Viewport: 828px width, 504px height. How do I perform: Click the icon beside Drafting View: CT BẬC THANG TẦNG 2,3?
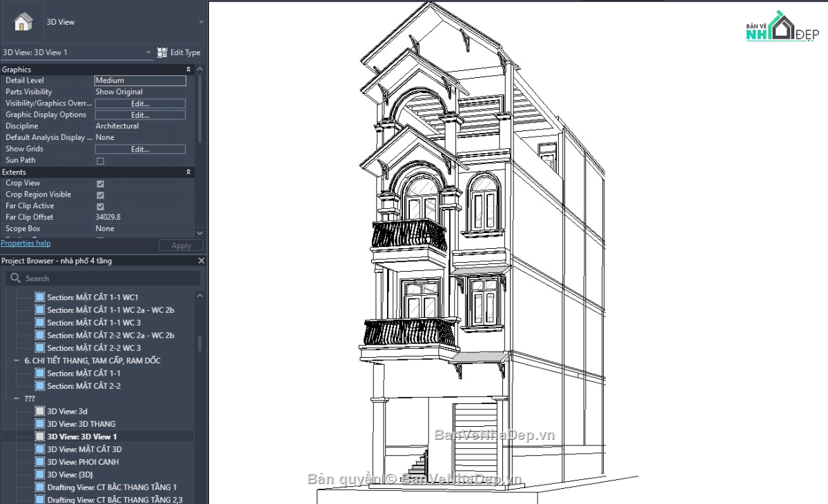(x=39, y=500)
